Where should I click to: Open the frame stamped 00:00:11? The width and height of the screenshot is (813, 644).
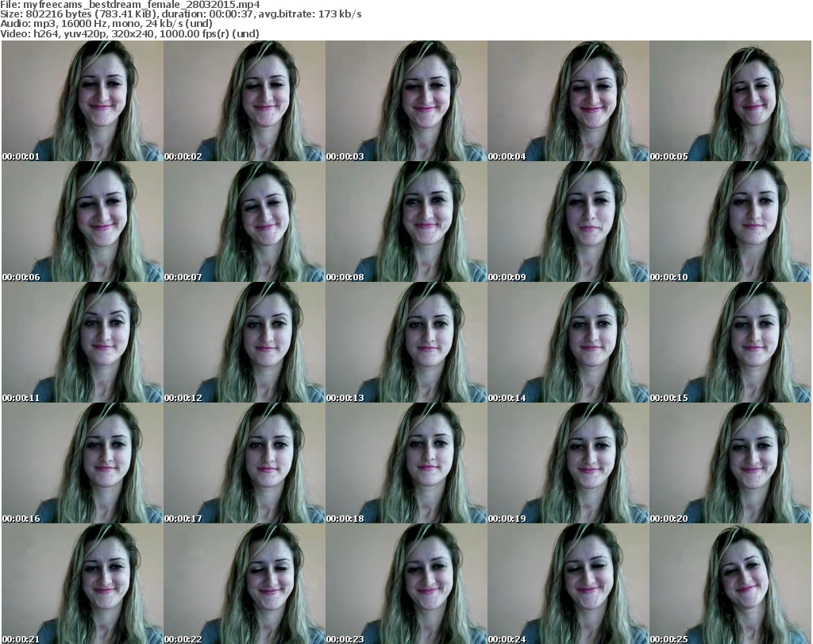click(82, 342)
